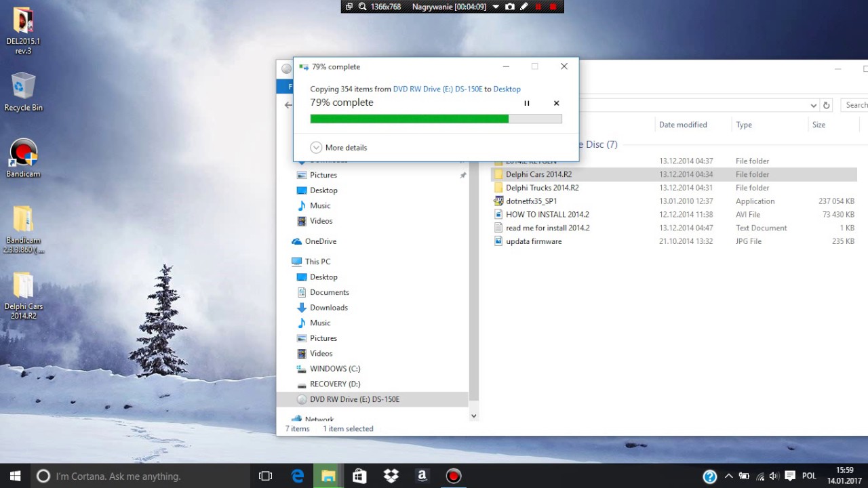Pause the Bandicam recording

tap(538, 6)
